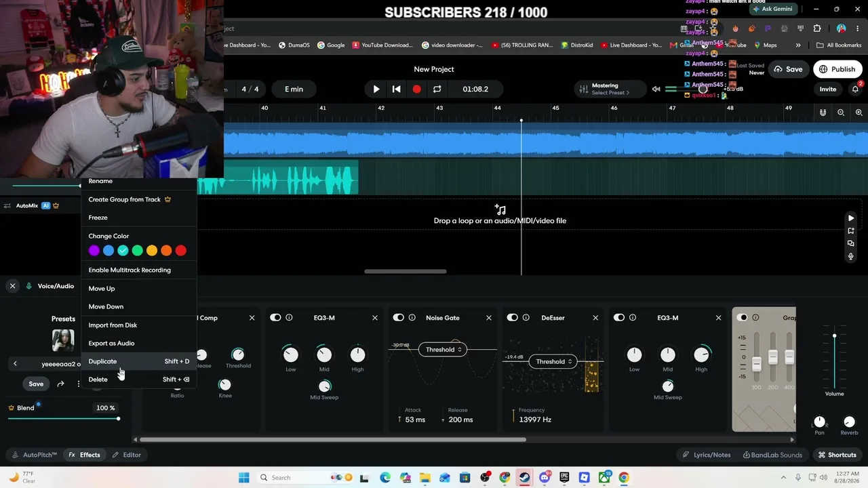868x488 pixels.
Task: Remove the second EQ3-M effect
Action: [718, 318]
